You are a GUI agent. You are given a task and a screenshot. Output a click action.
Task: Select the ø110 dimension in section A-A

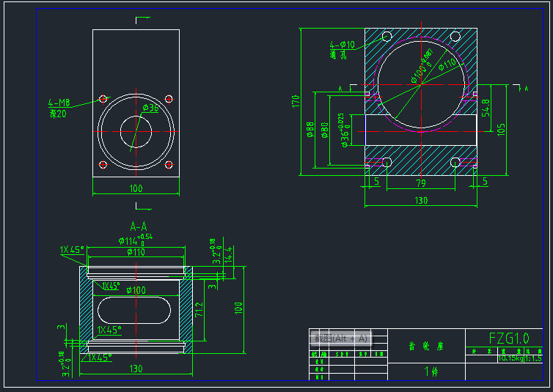point(136,252)
